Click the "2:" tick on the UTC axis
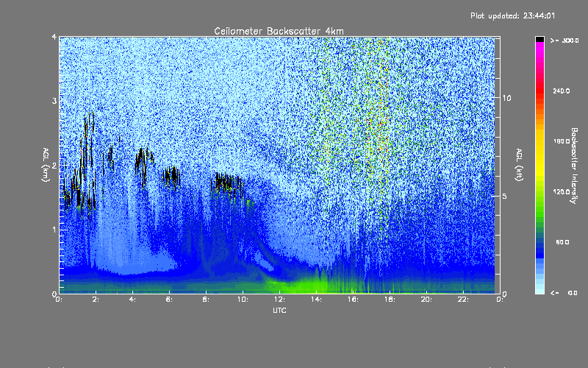This screenshot has width=588, height=368. 96,300
